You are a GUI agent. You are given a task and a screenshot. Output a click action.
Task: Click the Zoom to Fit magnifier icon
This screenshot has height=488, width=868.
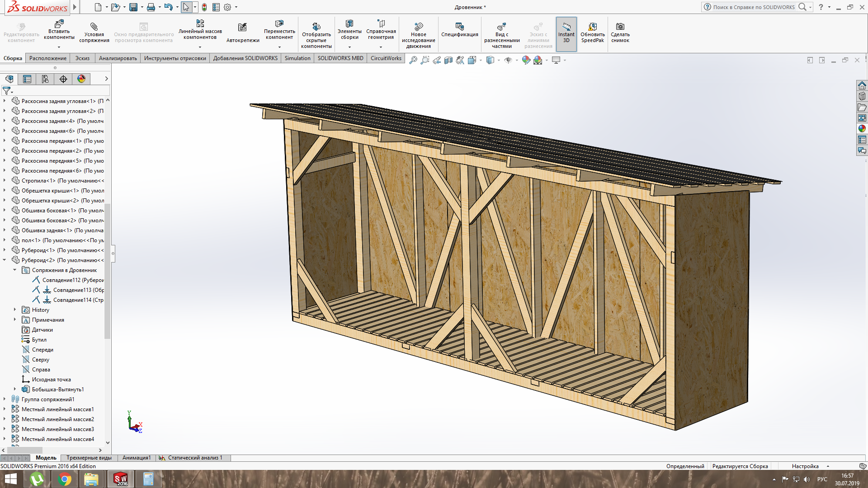(x=413, y=60)
